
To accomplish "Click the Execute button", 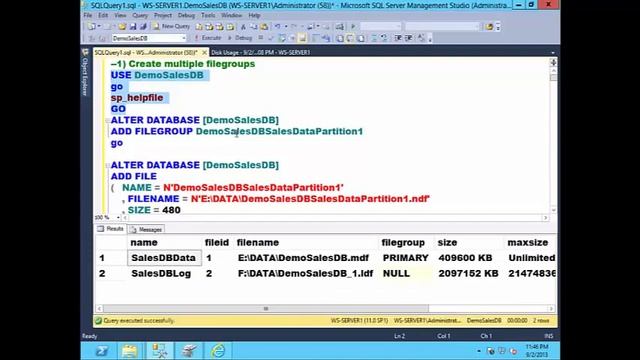I will click(x=207, y=38).
